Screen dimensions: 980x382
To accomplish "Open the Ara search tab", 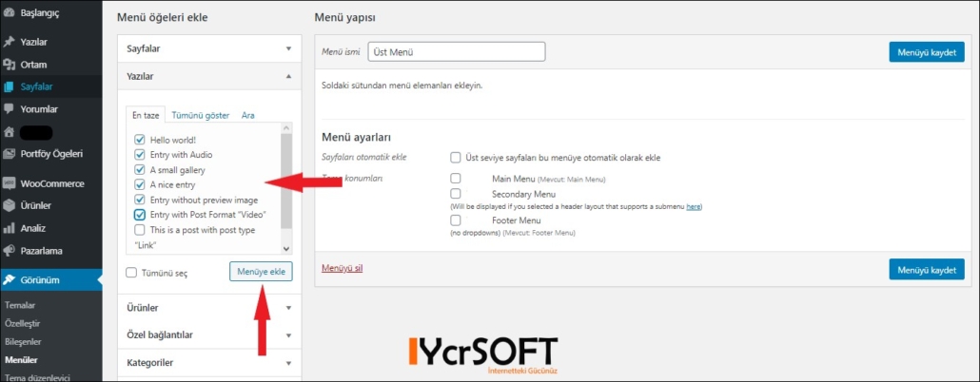I will (247, 116).
